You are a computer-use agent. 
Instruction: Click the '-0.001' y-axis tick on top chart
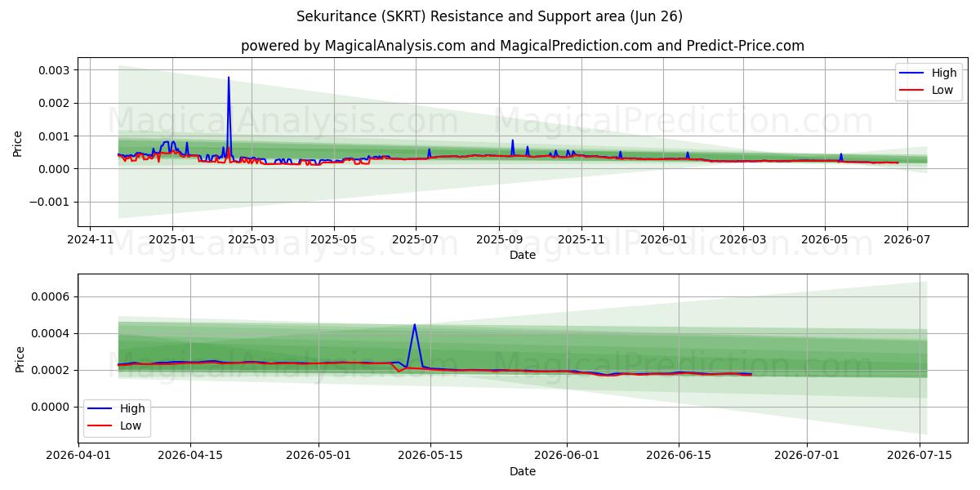click(x=51, y=202)
